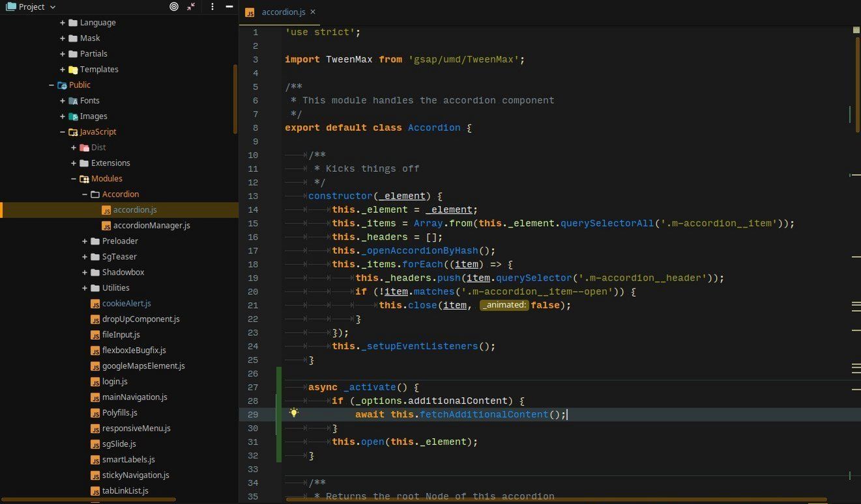This screenshot has height=504, width=861.
Task: Hide the Project tool window with minus icon
Action: [x=229, y=7]
